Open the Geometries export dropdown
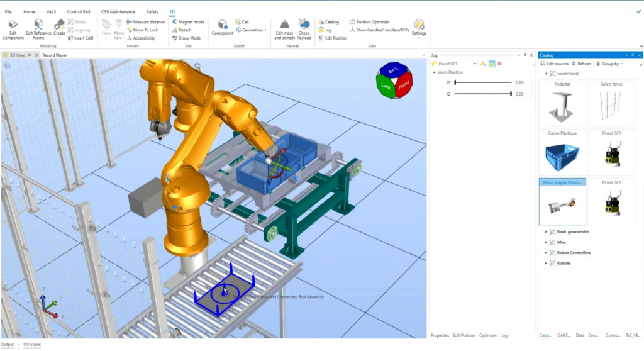The height and width of the screenshot is (351, 644). coord(254,30)
